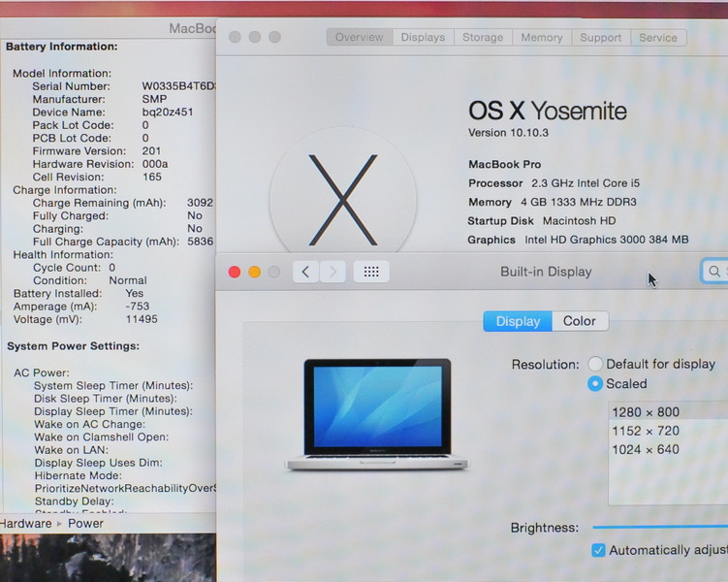Viewport: 728px width, 582px height.
Task: Click Hardware Revision value 000a
Action: click(155, 164)
